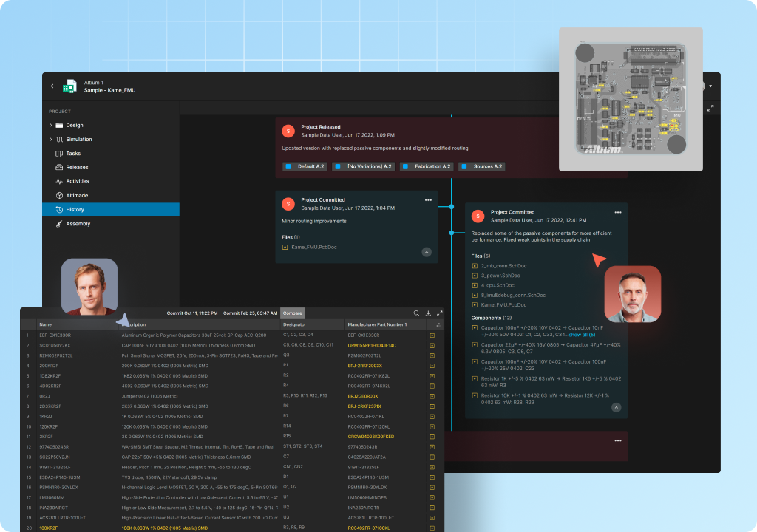Open the Assembly view from sidebar
Screen dimensions: 757x532
[x=78, y=224]
